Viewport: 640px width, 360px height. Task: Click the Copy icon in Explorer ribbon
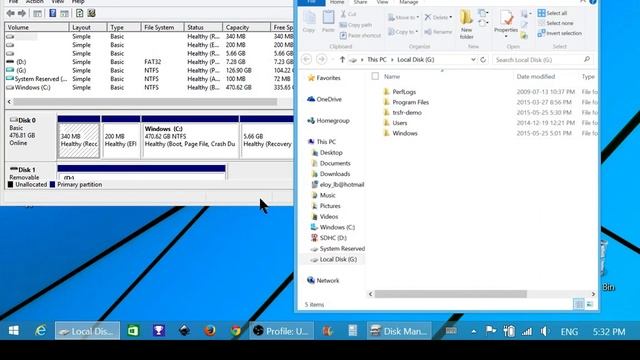coord(309,22)
